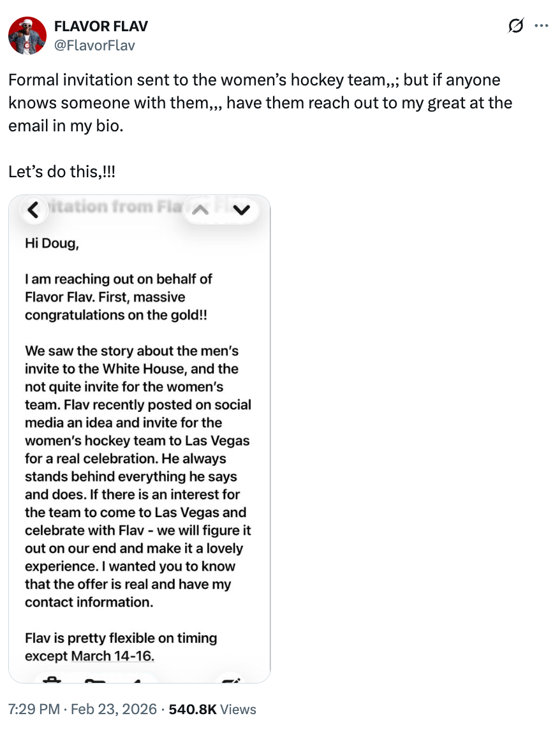Tap the back chevron in the email screenshot

34,209
